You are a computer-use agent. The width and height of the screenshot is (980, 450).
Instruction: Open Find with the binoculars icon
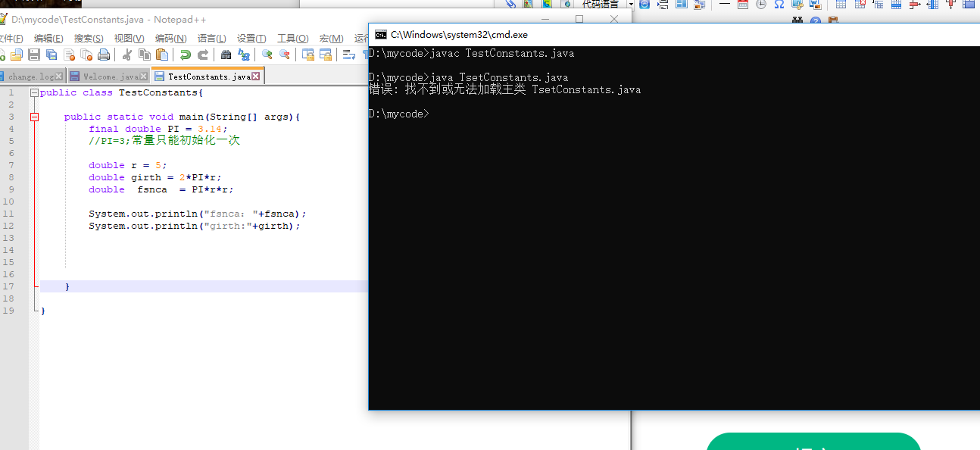(x=226, y=55)
